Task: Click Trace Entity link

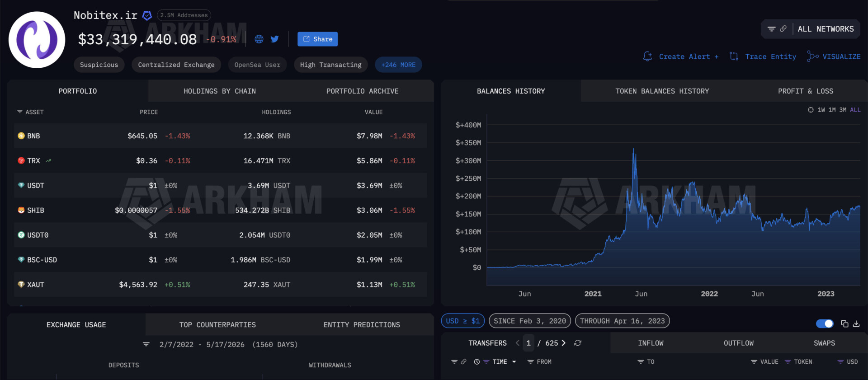Action: pos(763,56)
